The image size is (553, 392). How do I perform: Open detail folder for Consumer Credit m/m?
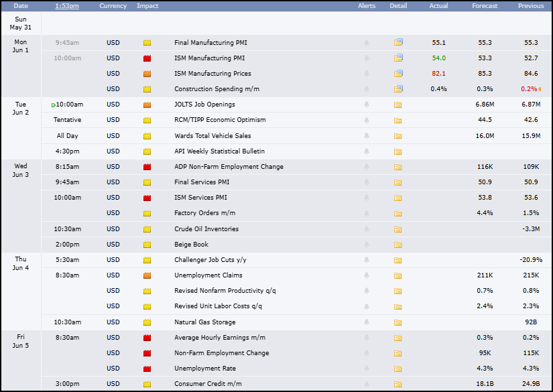point(397,385)
